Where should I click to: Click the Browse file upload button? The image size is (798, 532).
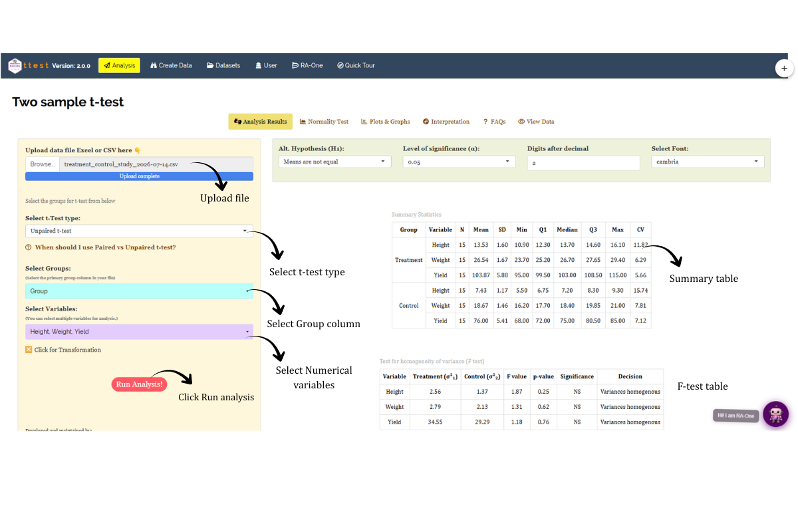[x=42, y=164]
